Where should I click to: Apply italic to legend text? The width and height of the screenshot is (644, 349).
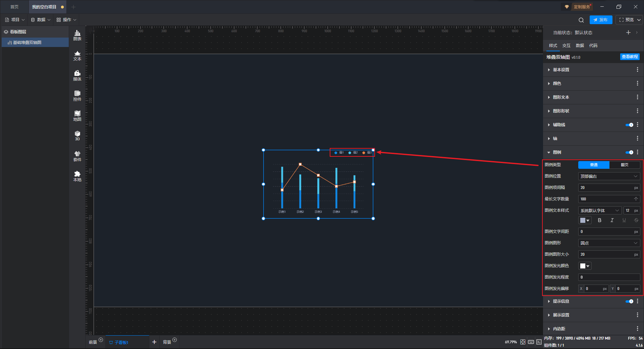(x=612, y=220)
